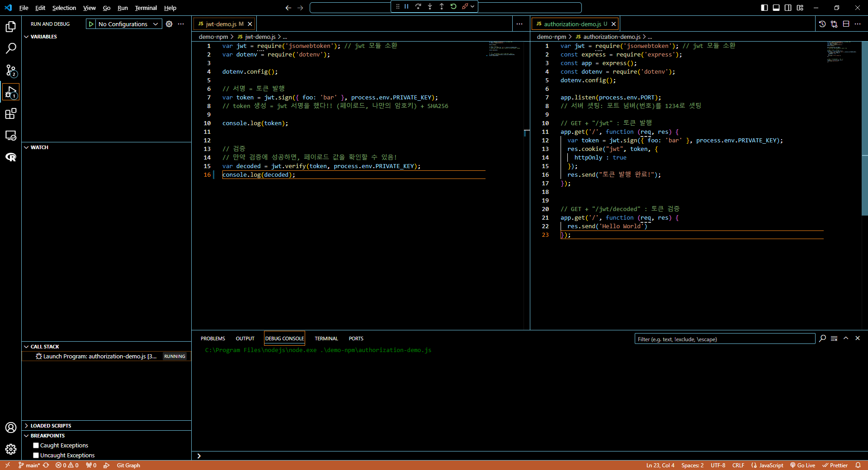Toggle the secondary side bar
The width and height of the screenshot is (868, 470).
(x=788, y=8)
